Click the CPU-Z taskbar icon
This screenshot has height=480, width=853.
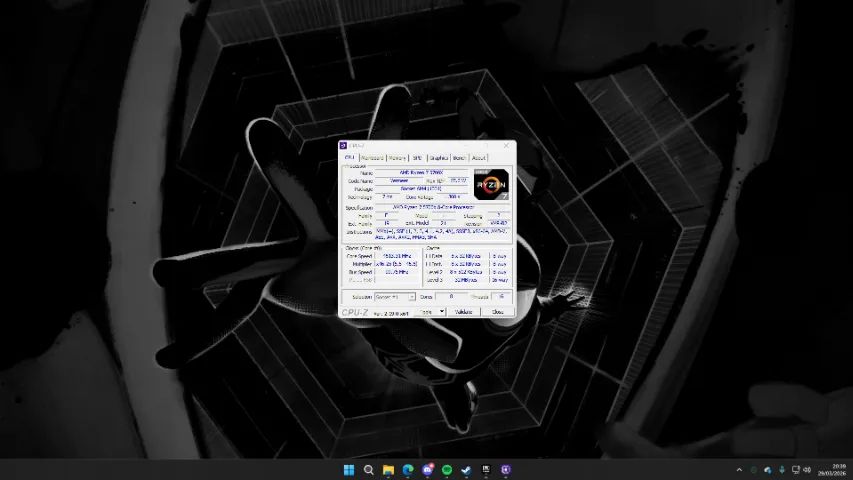505,470
